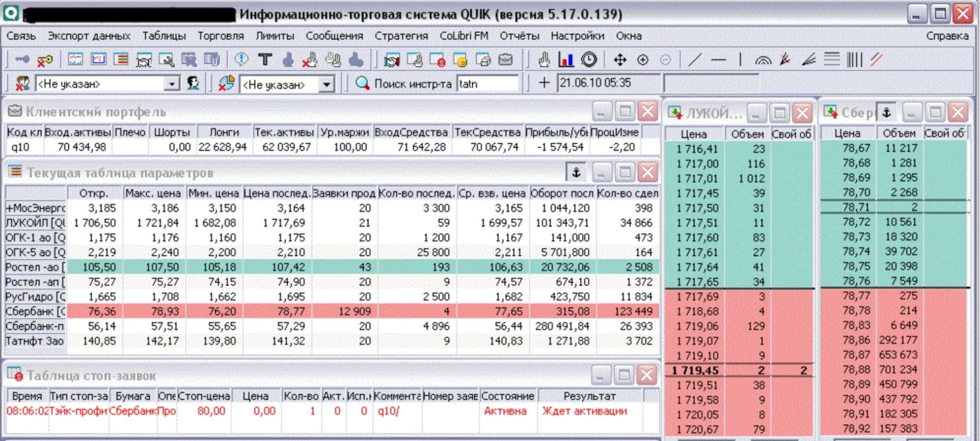Click the Объем header in ЛУКОЙЛ quotes window
This screenshot has height=441, width=980.
(x=747, y=134)
